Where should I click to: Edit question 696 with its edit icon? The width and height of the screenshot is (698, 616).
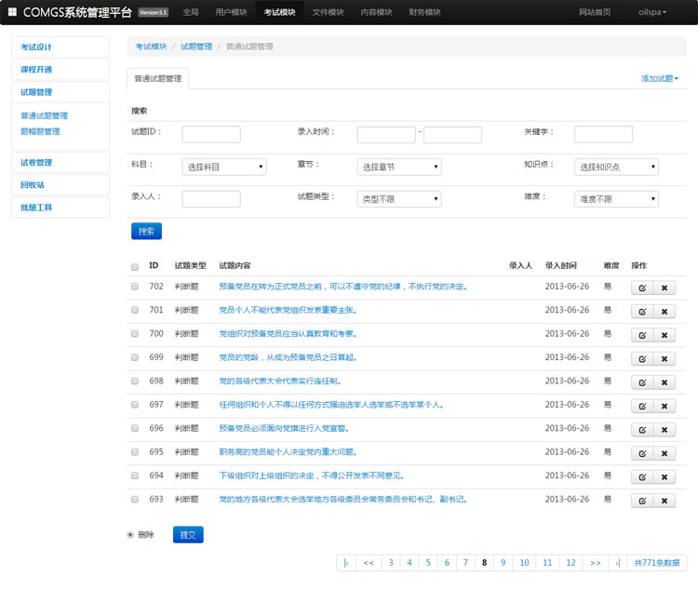tap(642, 430)
